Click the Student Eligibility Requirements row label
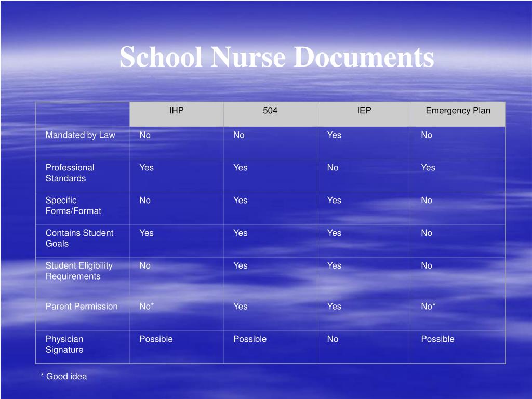 click(79, 271)
